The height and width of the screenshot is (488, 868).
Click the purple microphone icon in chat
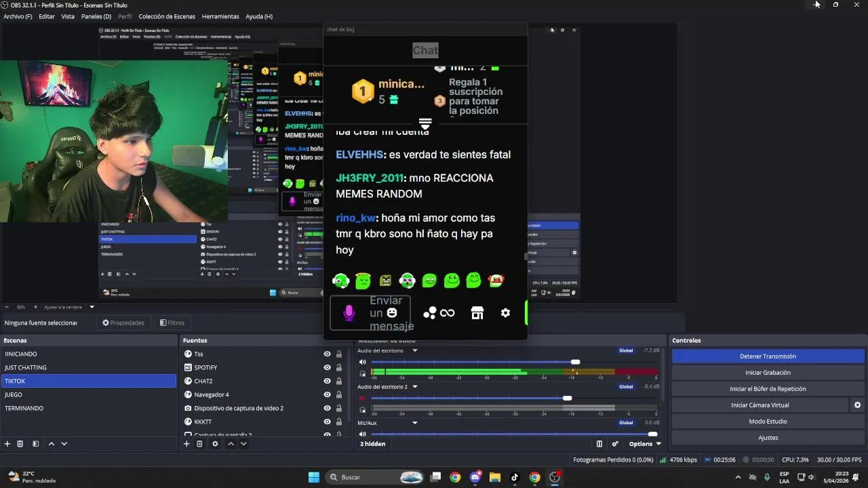point(349,313)
